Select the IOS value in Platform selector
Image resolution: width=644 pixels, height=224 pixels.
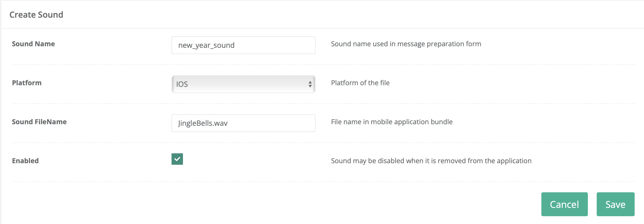[182, 84]
